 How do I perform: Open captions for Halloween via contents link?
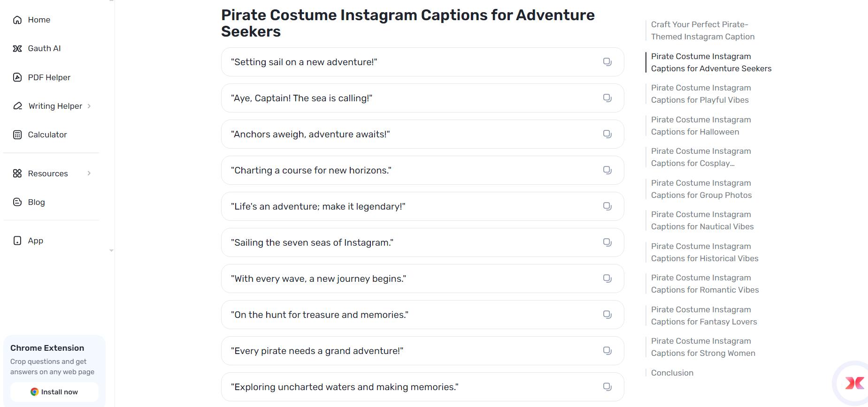[701, 126]
